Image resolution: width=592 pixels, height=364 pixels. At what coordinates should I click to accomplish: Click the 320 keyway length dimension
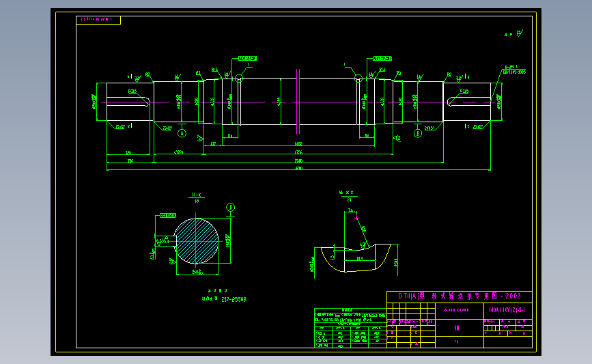[x=128, y=152]
